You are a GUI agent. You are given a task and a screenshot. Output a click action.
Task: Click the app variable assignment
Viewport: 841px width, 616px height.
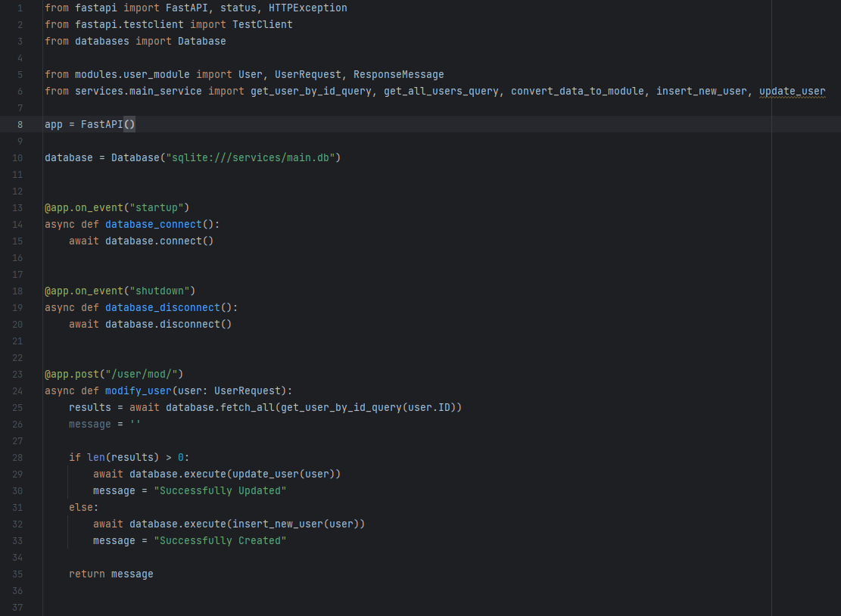tap(53, 124)
